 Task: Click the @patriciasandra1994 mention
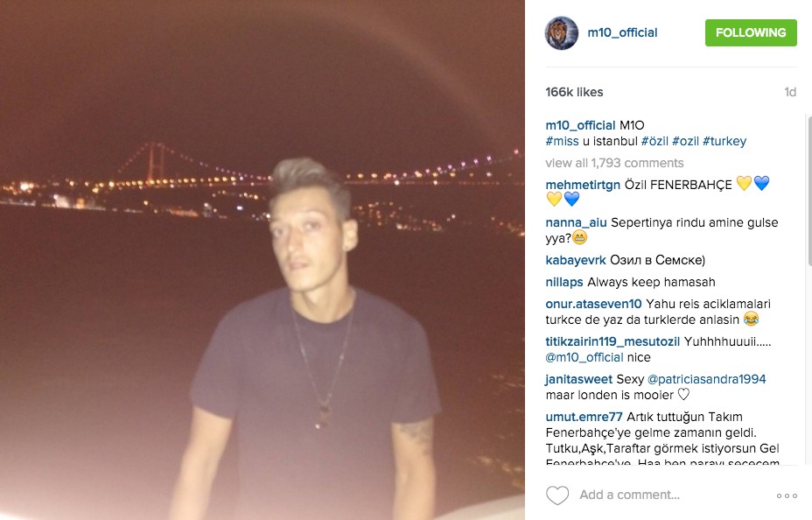[706, 379]
